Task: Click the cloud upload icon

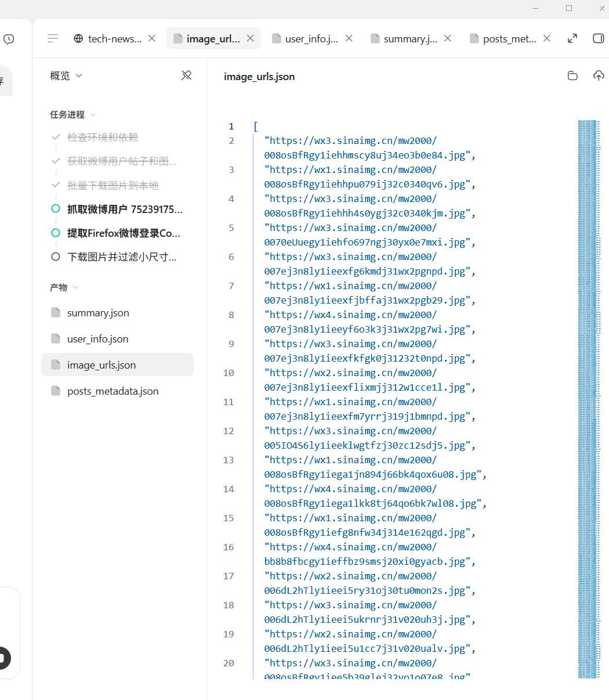Action: pos(599,76)
